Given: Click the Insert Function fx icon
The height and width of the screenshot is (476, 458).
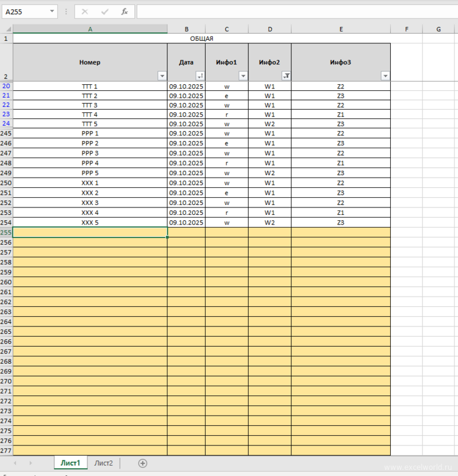Looking at the screenshot, I should (x=124, y=12).
